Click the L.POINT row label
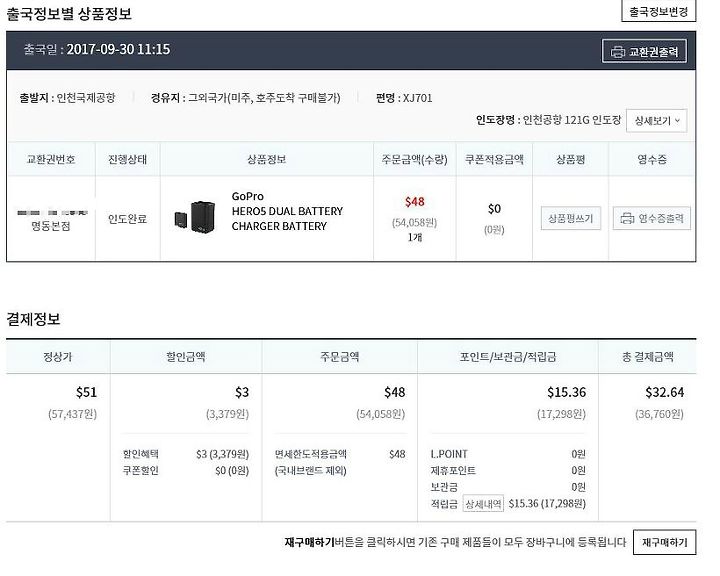The width and height of the screenshot is (720, 576). pyautogui.click(x=449, y=454)
